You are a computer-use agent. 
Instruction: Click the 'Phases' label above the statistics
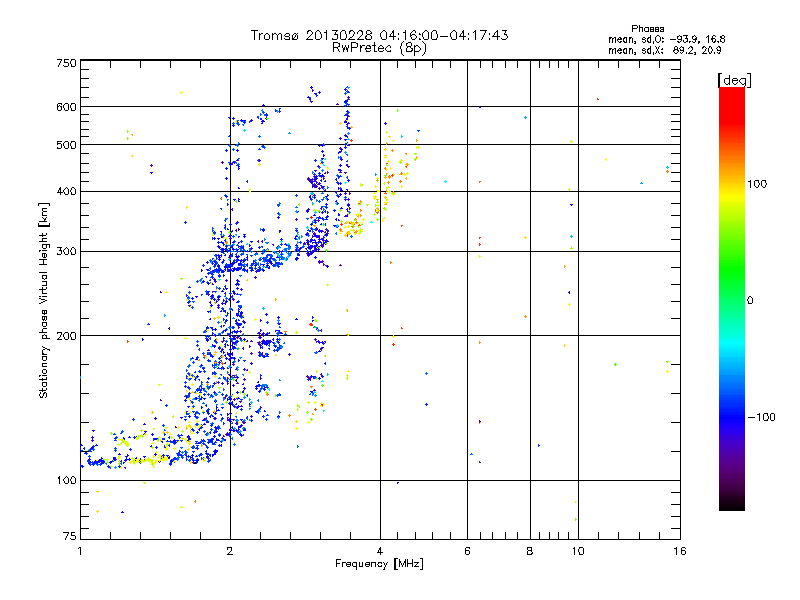click(x=647, y=29)
